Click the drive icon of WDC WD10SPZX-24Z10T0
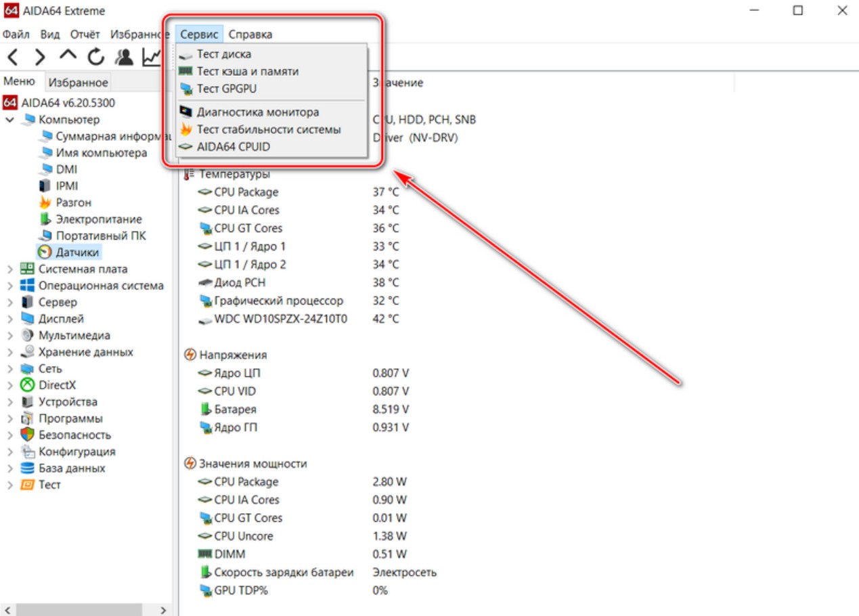The image size is (859, 616). pyautogui.click(x=205, y=319)
